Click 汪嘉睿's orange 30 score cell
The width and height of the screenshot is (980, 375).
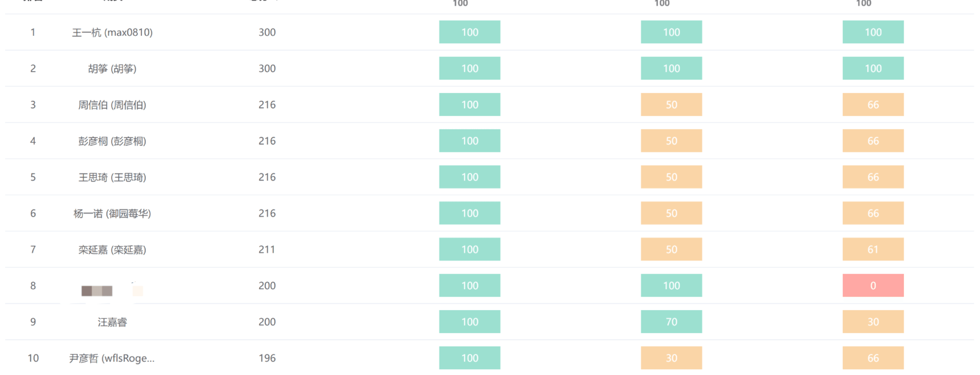click(873, 322)
